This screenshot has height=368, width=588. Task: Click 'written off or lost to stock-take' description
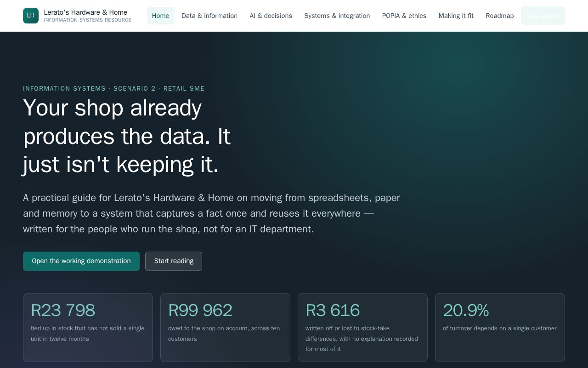(x=362, y=339)
